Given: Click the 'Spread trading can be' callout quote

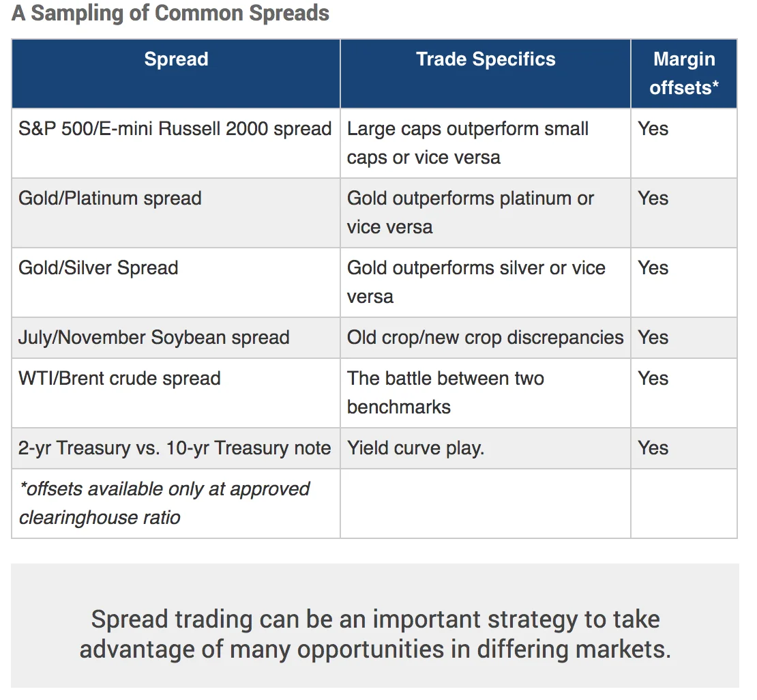Looking at the screenshot, I should [x=375, y=634].
